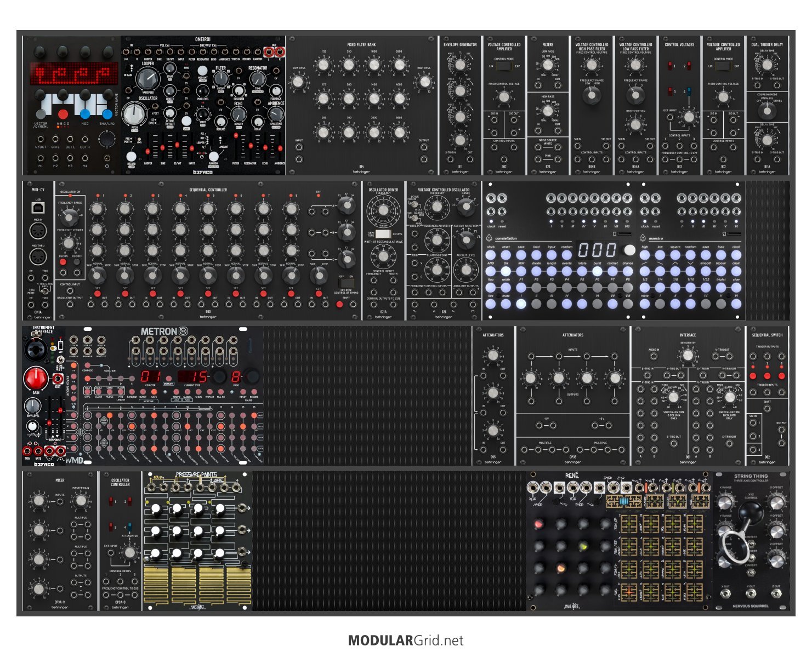The height and width of the screenshot is (652, 812).
Task: Adjust the AMBIENCE fader on Oneiroi
Action: click(x=280, y=147)
